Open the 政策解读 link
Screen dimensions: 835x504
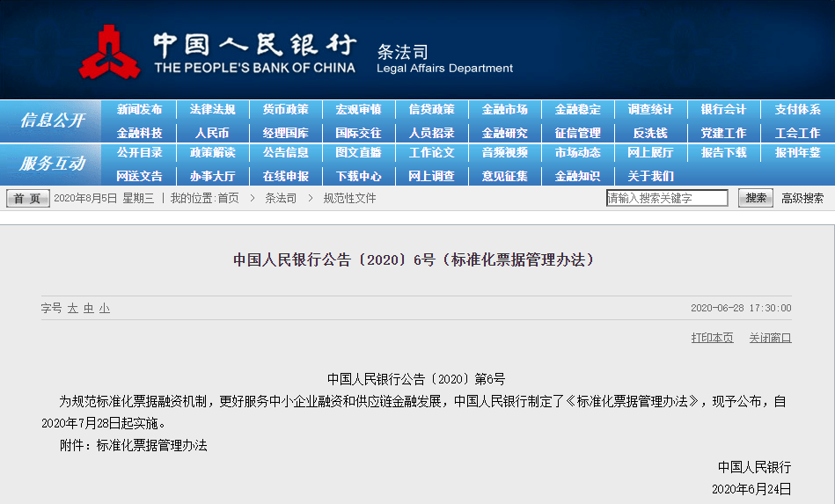tap(212, 153)
